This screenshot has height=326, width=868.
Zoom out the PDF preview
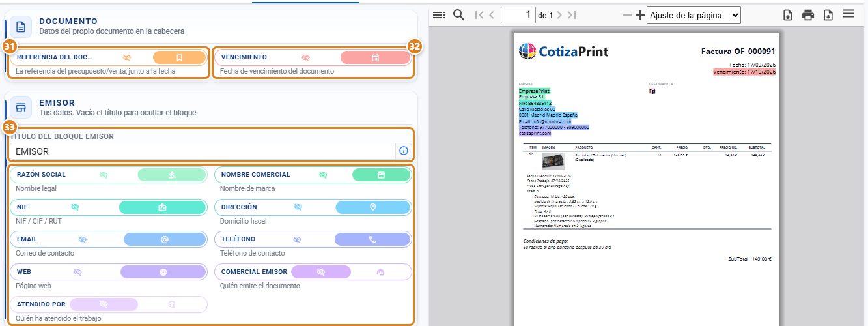(626, 15)
